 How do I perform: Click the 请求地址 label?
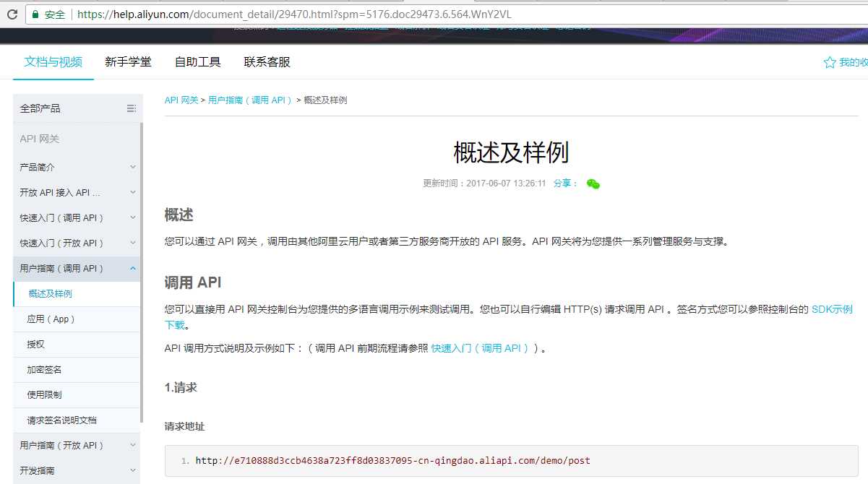pos(184,426)
